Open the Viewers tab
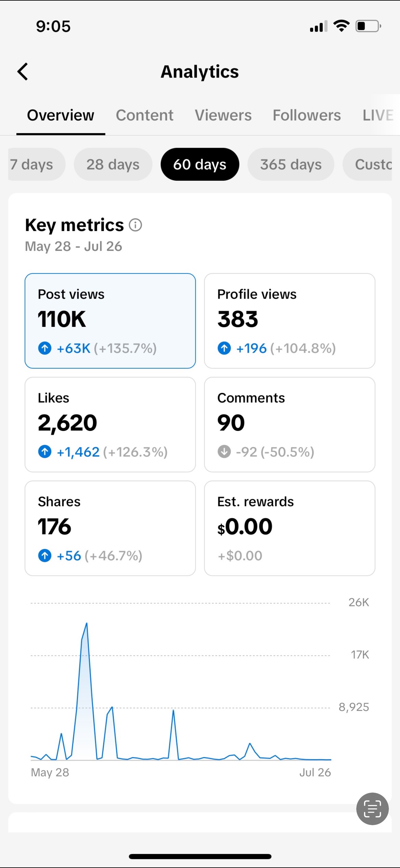Viewport: 400px width, 868px height. [223, 115]
